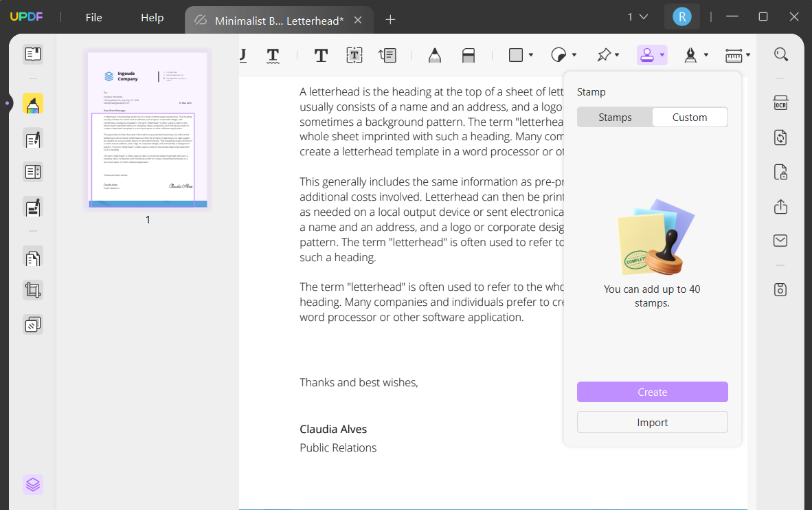Screen dimensions: 812x510
Task: Switch to the Custom stamps tab
Action: pyautogui.click(x=690, y=117)
